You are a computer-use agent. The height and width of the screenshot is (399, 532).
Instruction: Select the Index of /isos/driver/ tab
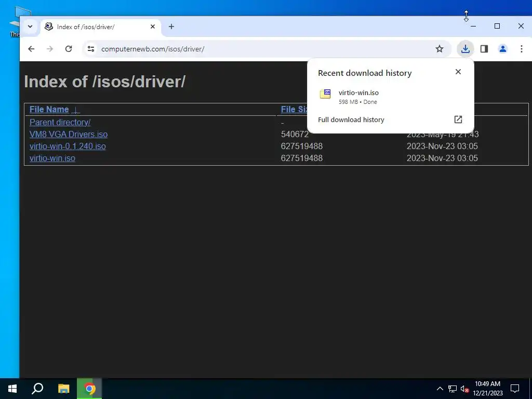coord(100,27)
